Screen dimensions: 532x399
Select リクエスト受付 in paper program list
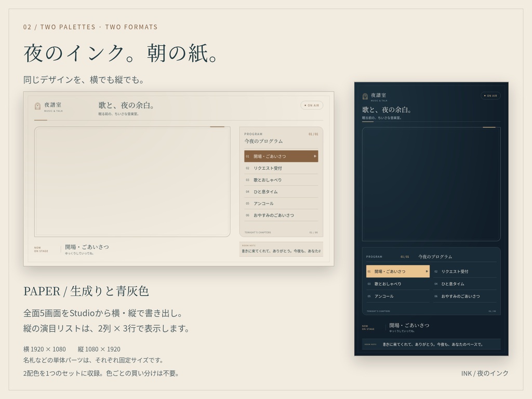pos(281,168)
